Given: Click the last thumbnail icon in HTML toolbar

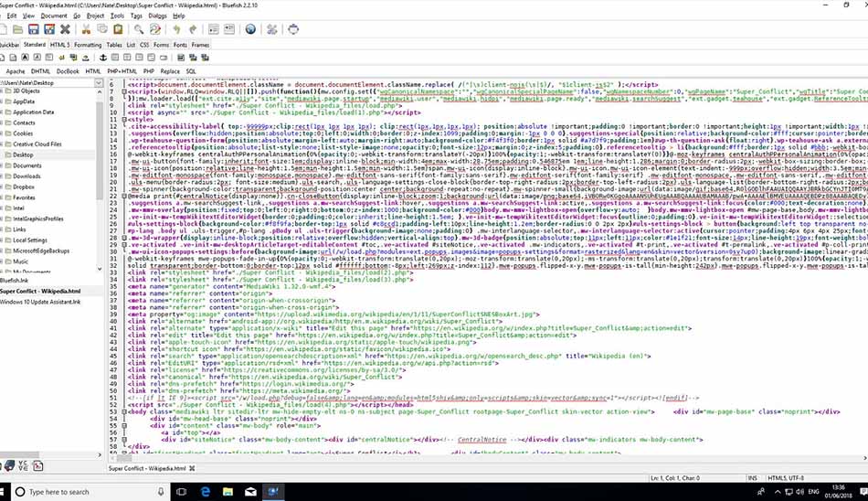Looking at the screenshot, I should (206, 57).
